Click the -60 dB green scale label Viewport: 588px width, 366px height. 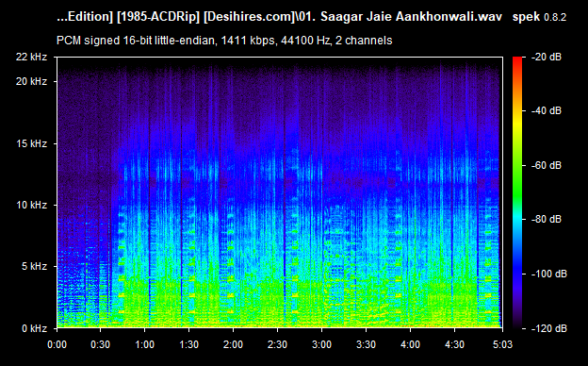click(x=546, y=165)
